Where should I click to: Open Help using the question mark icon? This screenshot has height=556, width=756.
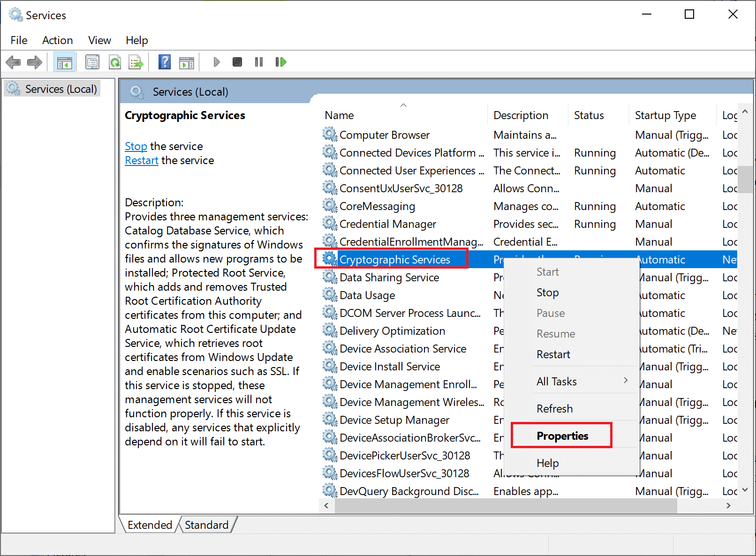(x=164, y=61)
